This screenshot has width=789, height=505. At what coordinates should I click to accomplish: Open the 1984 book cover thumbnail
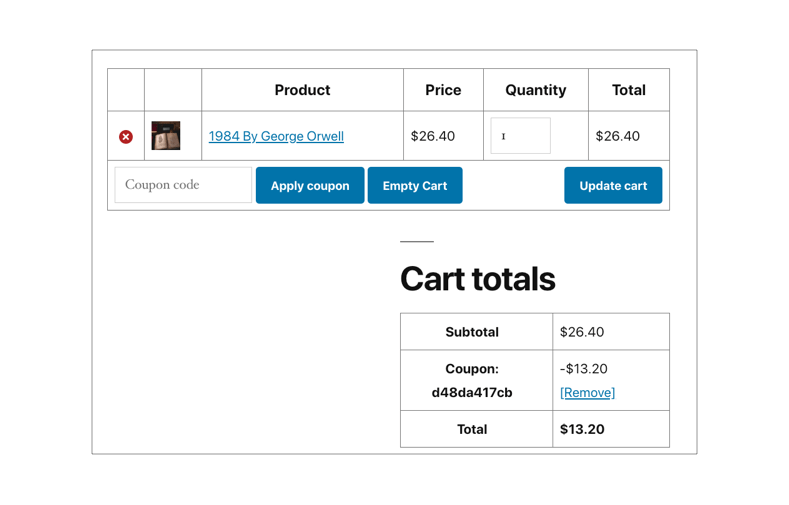coord(166,136)
